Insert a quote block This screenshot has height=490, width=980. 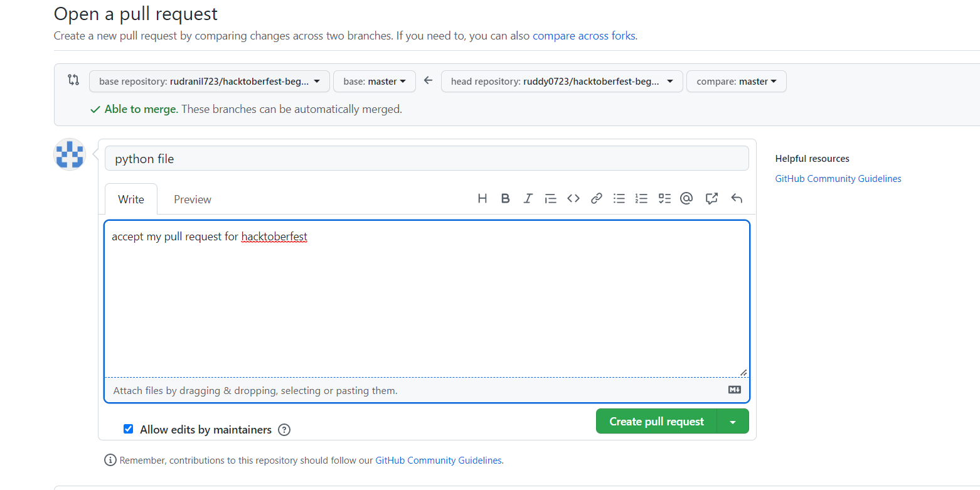(x=550, y=198)
